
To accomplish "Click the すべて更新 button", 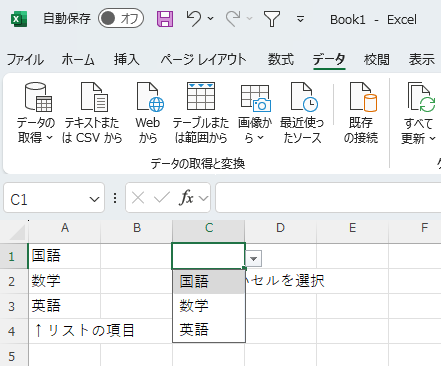I will point(419,113).
